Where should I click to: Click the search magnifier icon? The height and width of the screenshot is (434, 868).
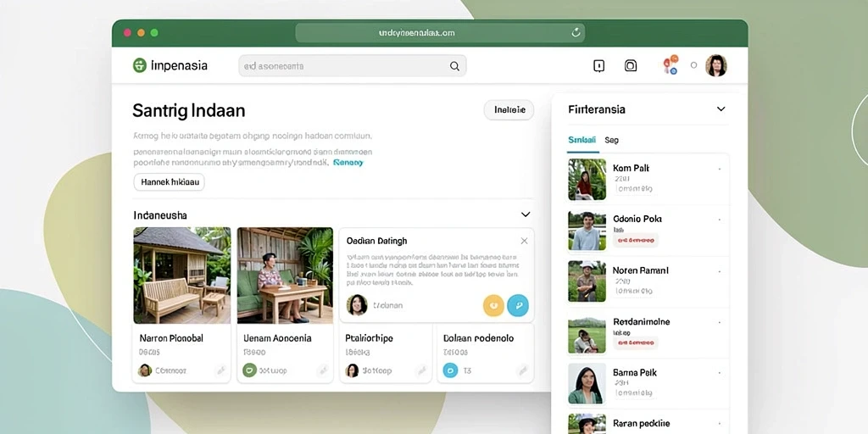point(454,66)
